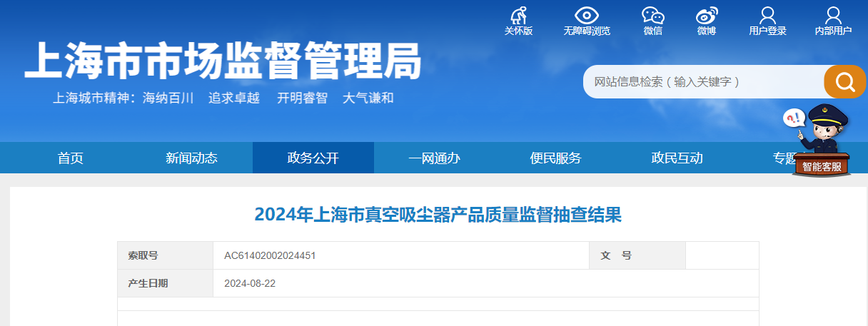Open the 微信 WeChat icon
Viewport: 868px width, 326px height.
tap(652, 15)
